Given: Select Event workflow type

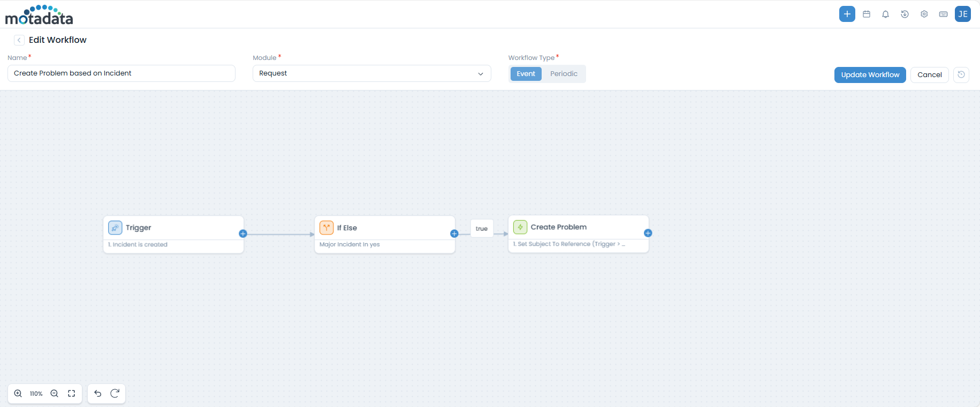Looking at the screenshot, I should pos(526,74).
